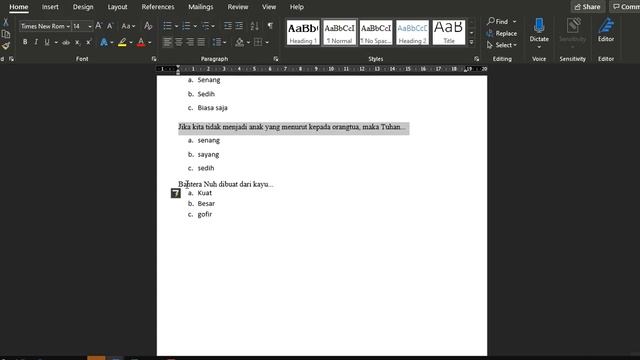Open the Review tab
This screenshot has width=640, height=360.
click(x=238, y=7)
